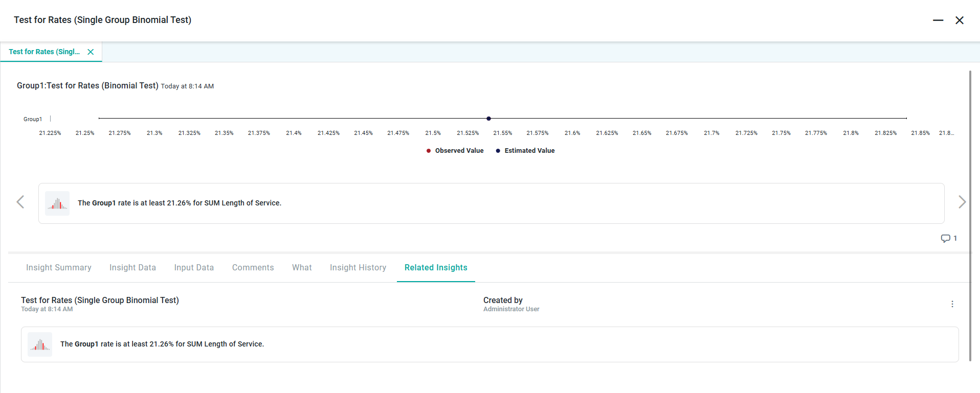Switch to Insight Data tab
The width and height of the screenshot is (980, 393).
click(x=132, y=268)
